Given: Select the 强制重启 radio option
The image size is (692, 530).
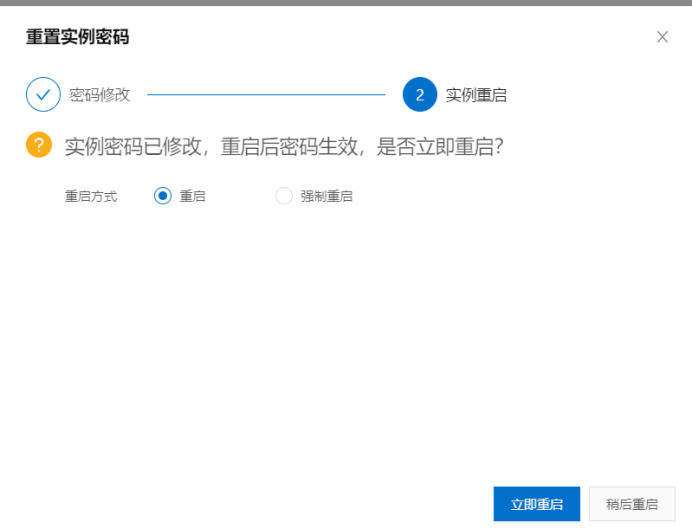Looking at the screenshot, I should [x=284, y=195].
